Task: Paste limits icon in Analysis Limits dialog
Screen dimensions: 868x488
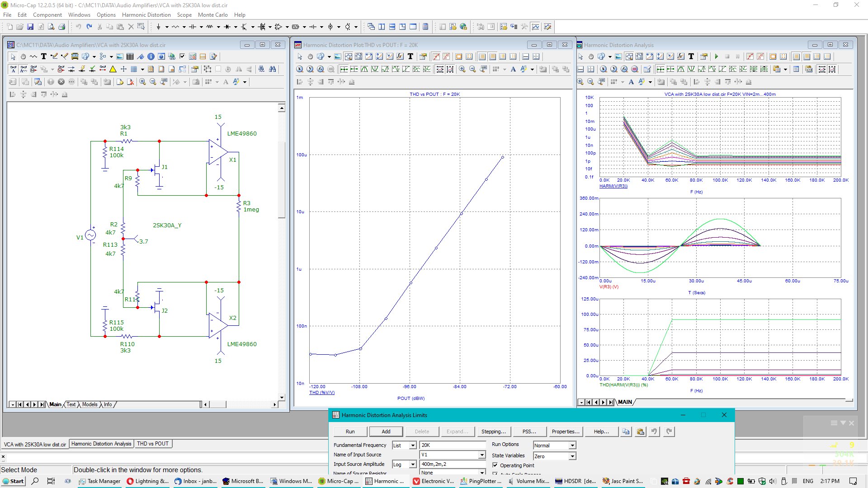Action: (641, 432)
